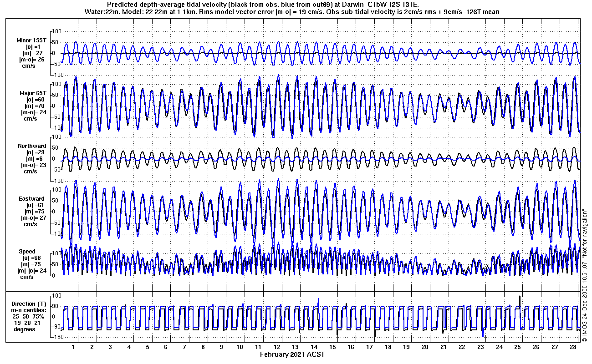Click the 'degrees' unit label
This screenshot has width=592, height=364.
[24, 329]
